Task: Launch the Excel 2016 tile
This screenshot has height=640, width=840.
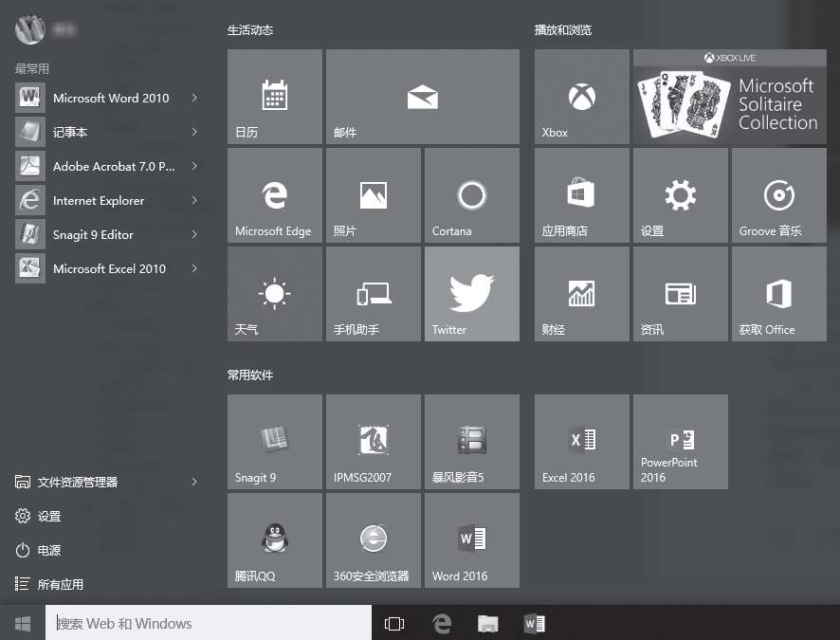Action: tap(581, 442)
